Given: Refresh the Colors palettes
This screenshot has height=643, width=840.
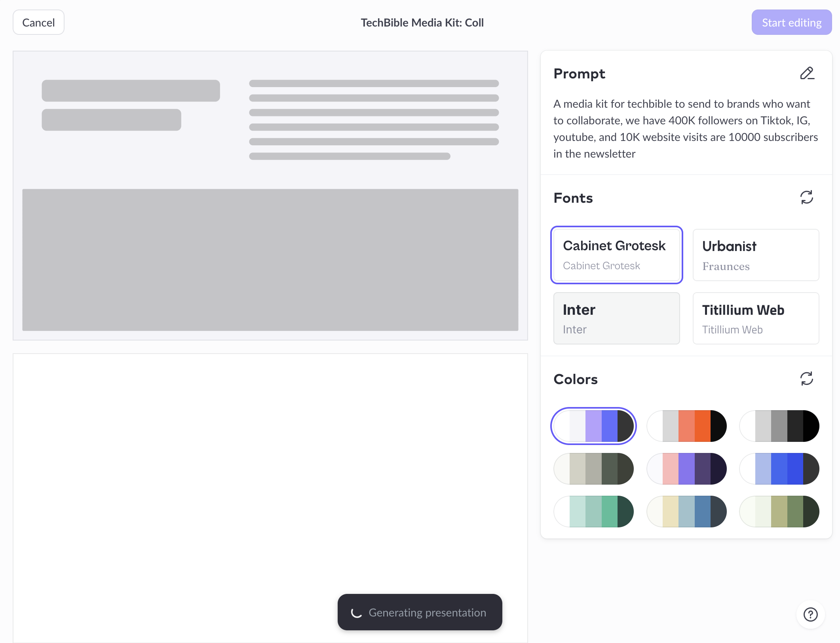Looking at the screenshot, I should click(807, 379).
